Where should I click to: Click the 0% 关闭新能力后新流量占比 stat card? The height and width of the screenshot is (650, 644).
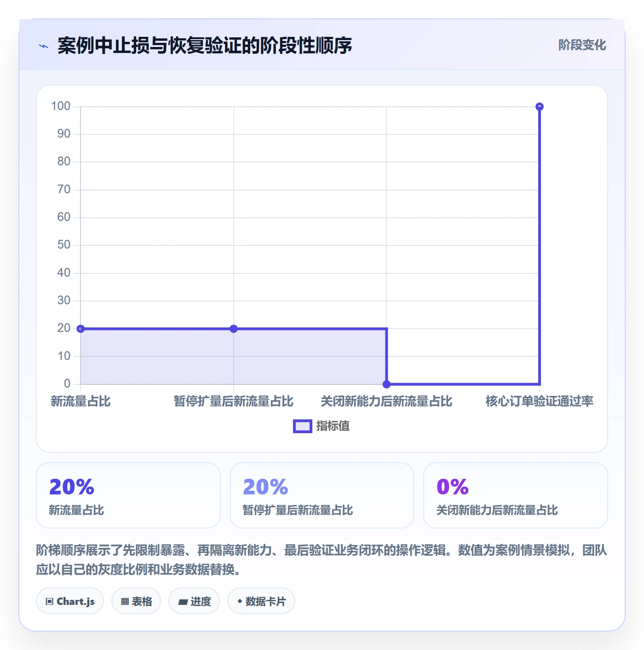pos(516,495)
